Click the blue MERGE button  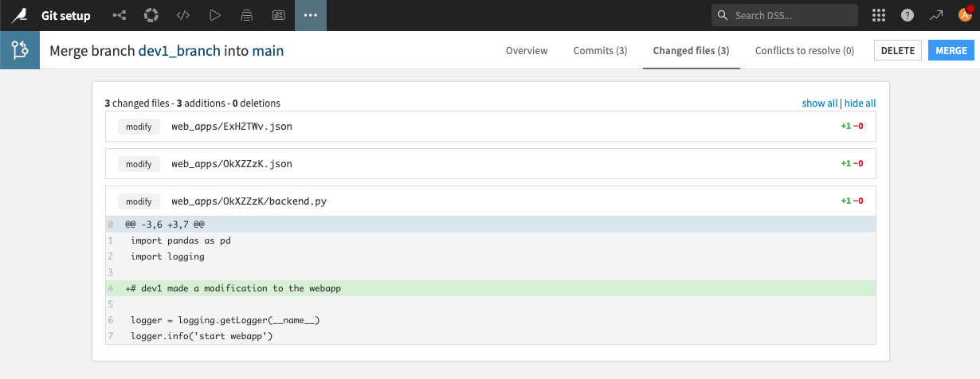[951, 50]
